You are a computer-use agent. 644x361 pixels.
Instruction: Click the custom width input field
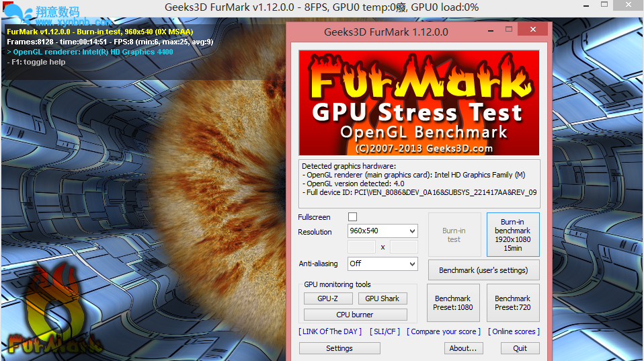[x=362, y=247]
